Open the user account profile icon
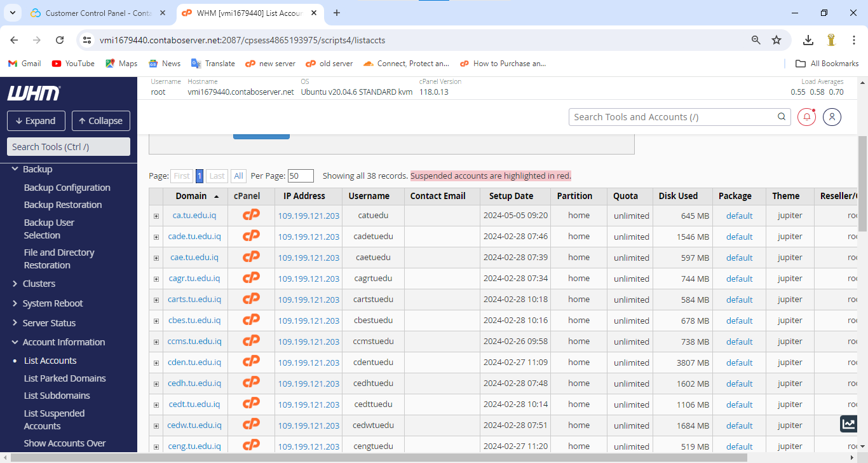Image resolution: width=868 pixels, height=463 pixels. (832, 117)
